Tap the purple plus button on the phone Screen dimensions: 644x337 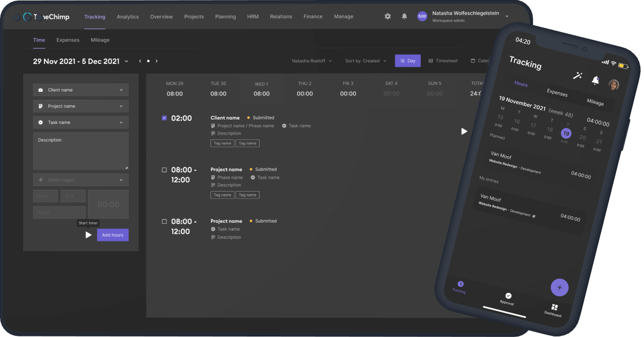coord(559,287)
